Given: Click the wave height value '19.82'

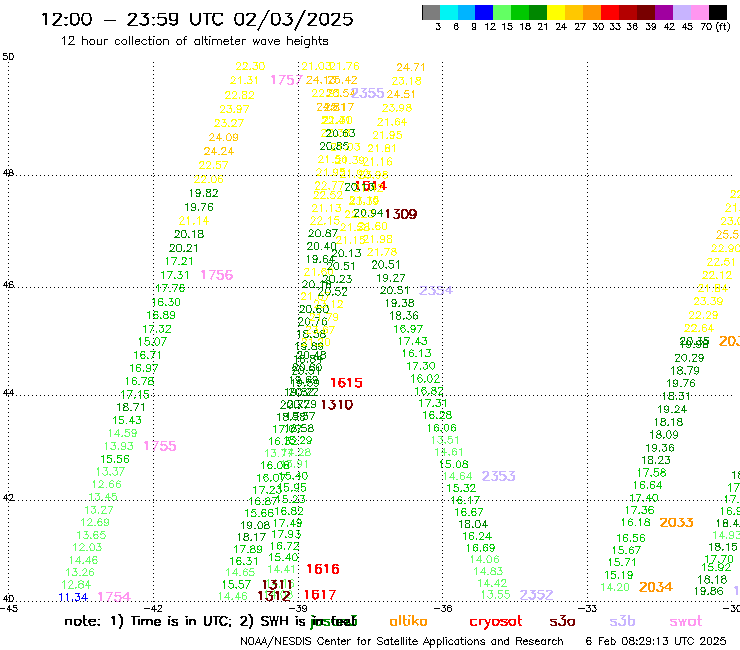Looking at the screenshot, I should coord(203,193).
